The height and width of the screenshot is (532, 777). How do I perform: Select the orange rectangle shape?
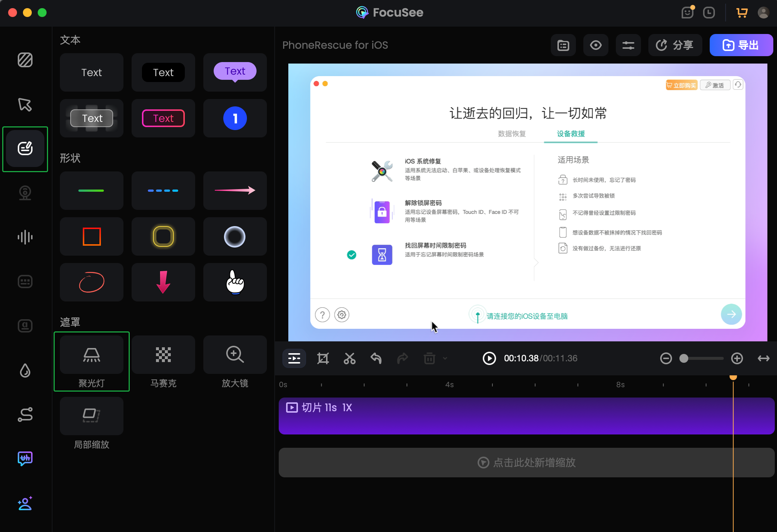point(92,236)
